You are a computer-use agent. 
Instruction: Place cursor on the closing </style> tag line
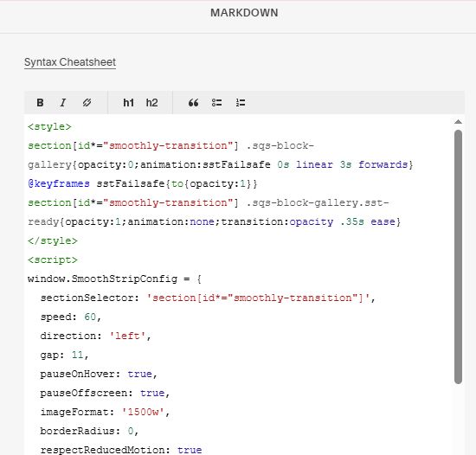click(x=53, y=240)
